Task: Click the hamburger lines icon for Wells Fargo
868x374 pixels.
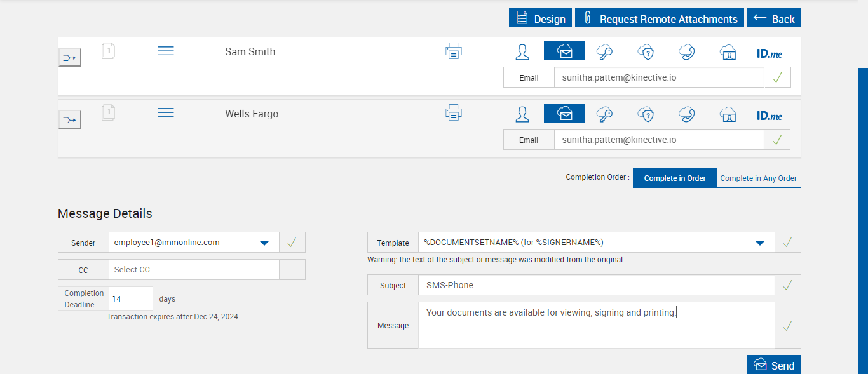Action: click(166, 113)
